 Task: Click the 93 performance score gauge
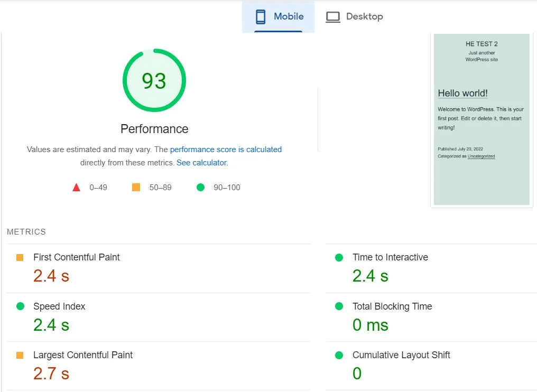[154, 80]
